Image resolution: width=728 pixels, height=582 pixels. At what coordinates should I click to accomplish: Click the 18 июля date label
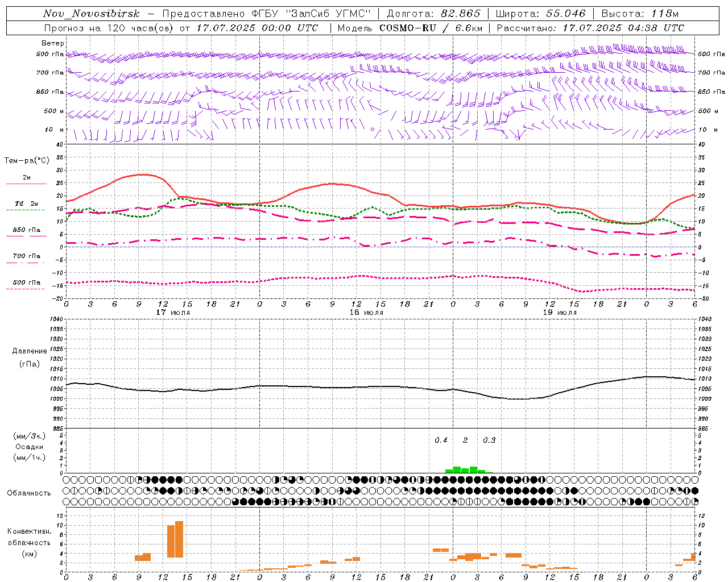(366, 312)
